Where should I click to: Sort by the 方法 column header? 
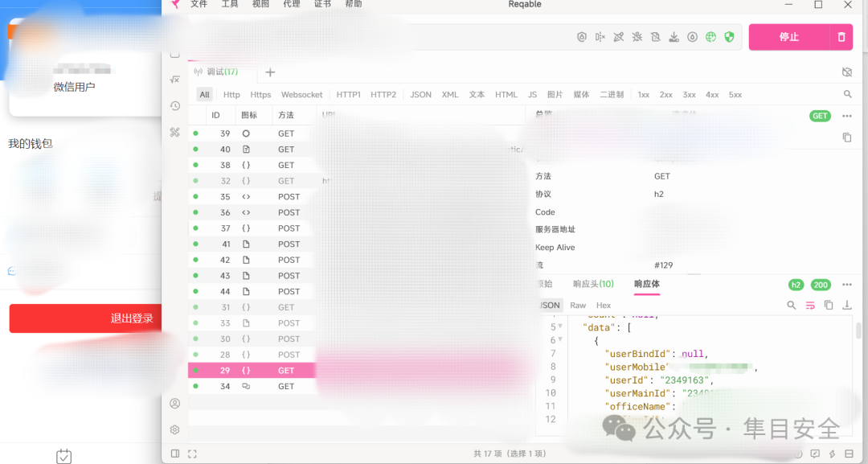click(x=286, y=115)
